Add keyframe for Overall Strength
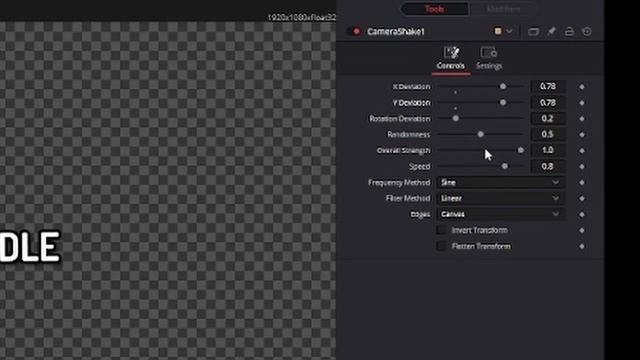The height and width of the screenshot is (360, 640). point(582,150)
